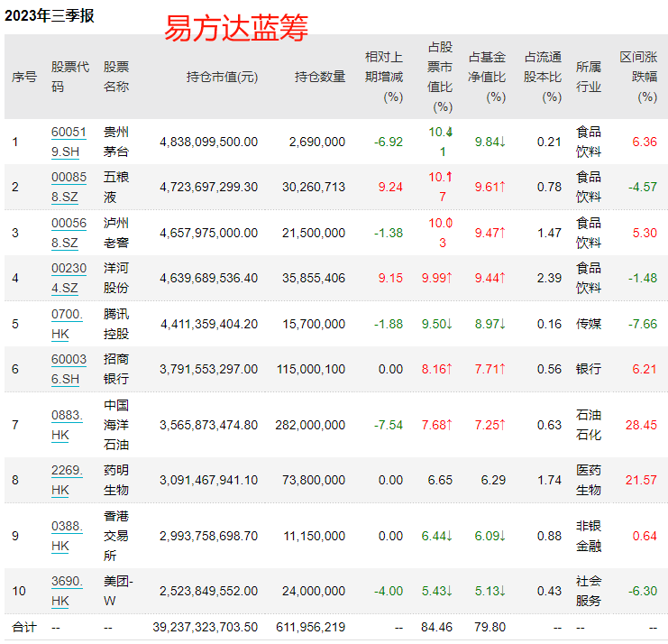Click the interval change 21.57
668x644 pixels.
point(641,481)
